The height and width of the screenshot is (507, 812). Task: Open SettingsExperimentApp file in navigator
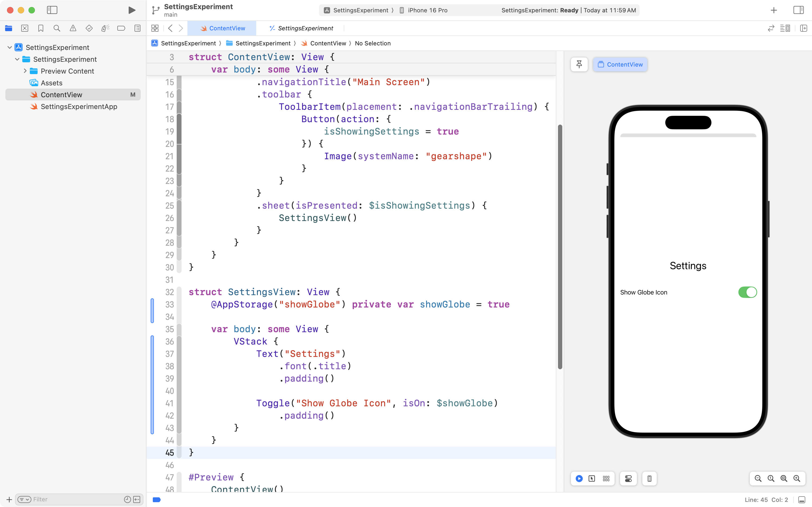(79, 107)
